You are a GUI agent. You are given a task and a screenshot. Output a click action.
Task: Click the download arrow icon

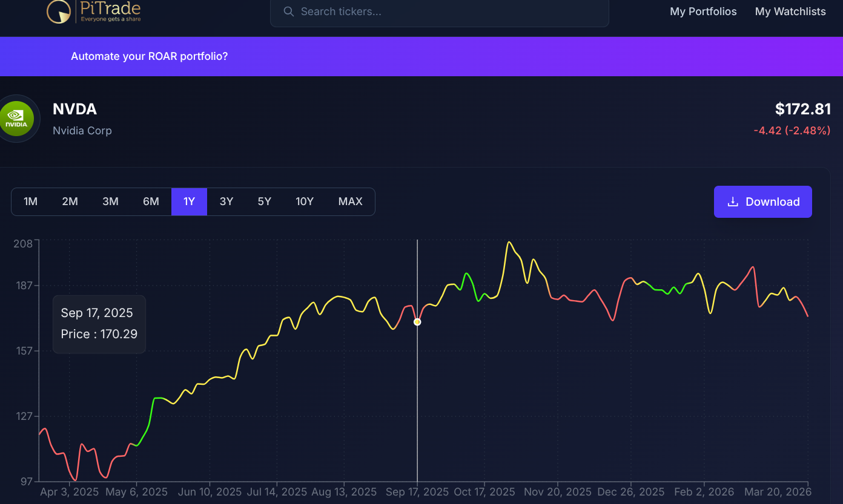[733, 202]
